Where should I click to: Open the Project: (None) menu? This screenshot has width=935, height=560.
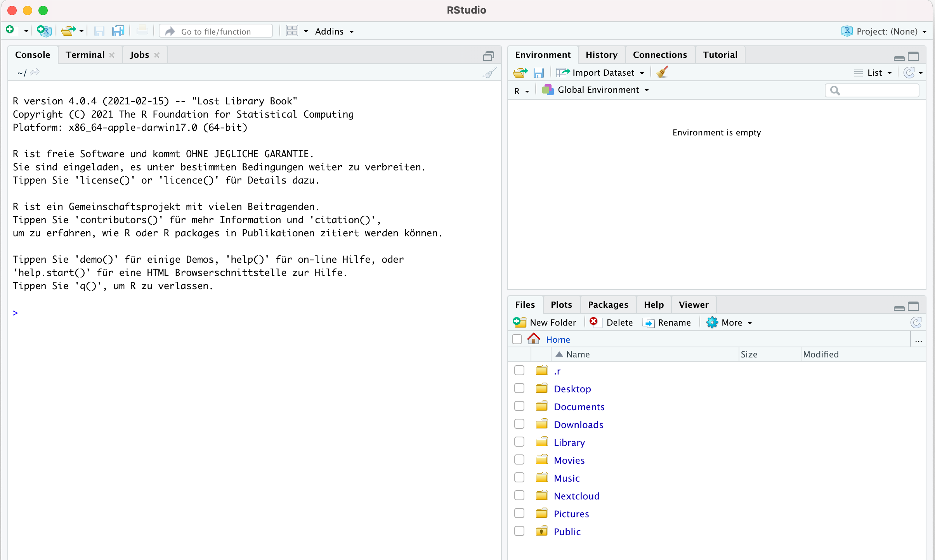coord(884,31)
